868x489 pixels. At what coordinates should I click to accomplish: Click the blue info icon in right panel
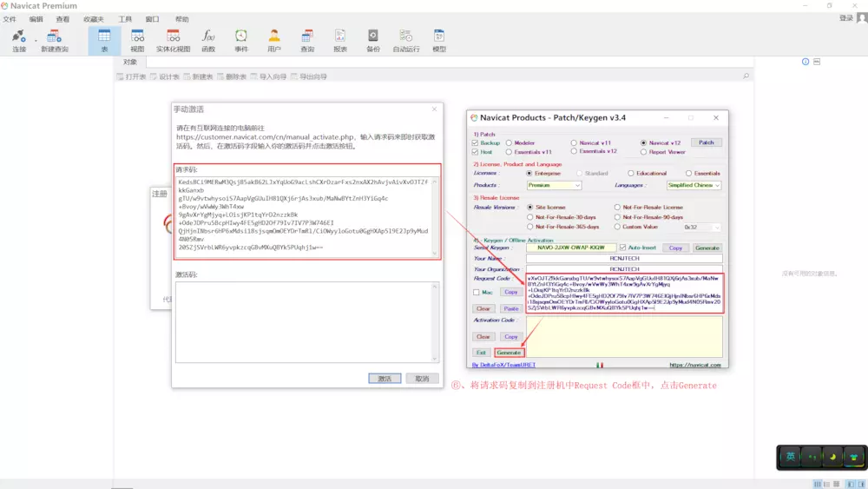pos(806,62)
